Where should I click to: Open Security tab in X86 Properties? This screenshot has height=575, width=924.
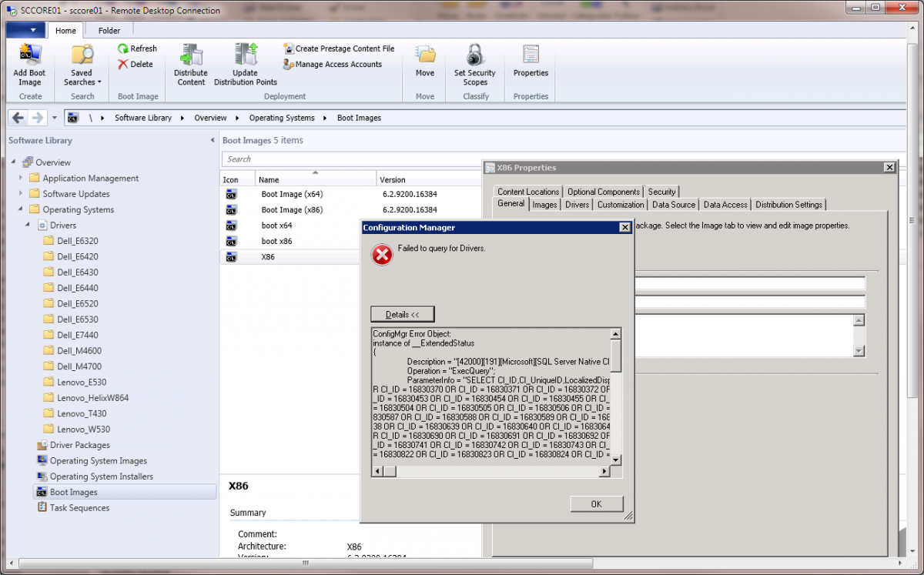[661, 192]
